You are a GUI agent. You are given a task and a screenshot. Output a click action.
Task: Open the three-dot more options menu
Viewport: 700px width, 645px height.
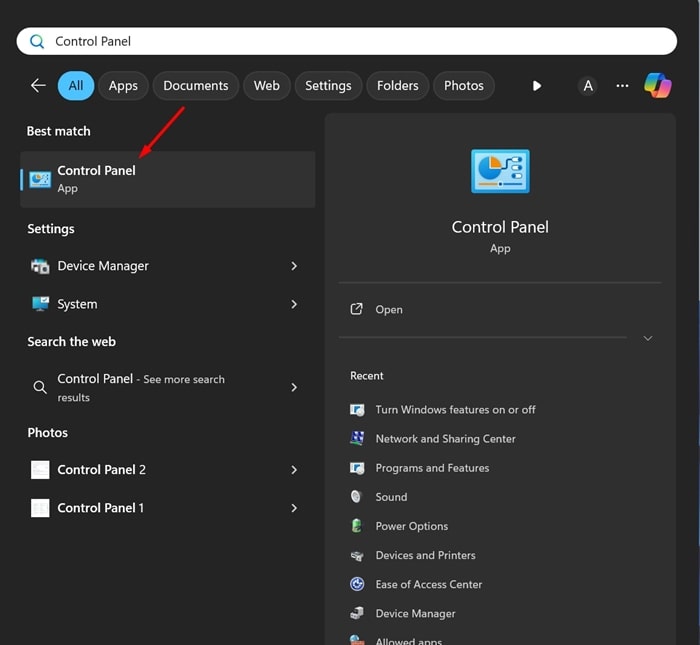point(622,86)
